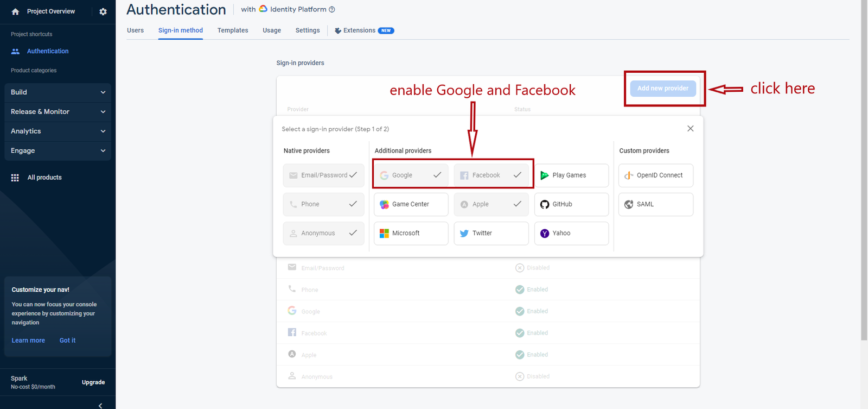Select the Twitter provider
Image resolution: width=868 pixels, height=409 pixels.
click(x=491, y=233)
